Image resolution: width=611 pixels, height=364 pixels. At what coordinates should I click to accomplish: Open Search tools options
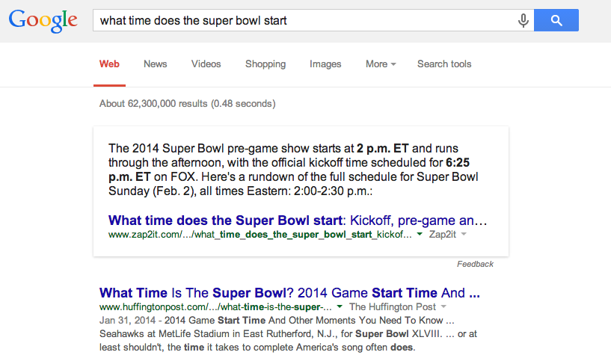[x=444, y=64]
